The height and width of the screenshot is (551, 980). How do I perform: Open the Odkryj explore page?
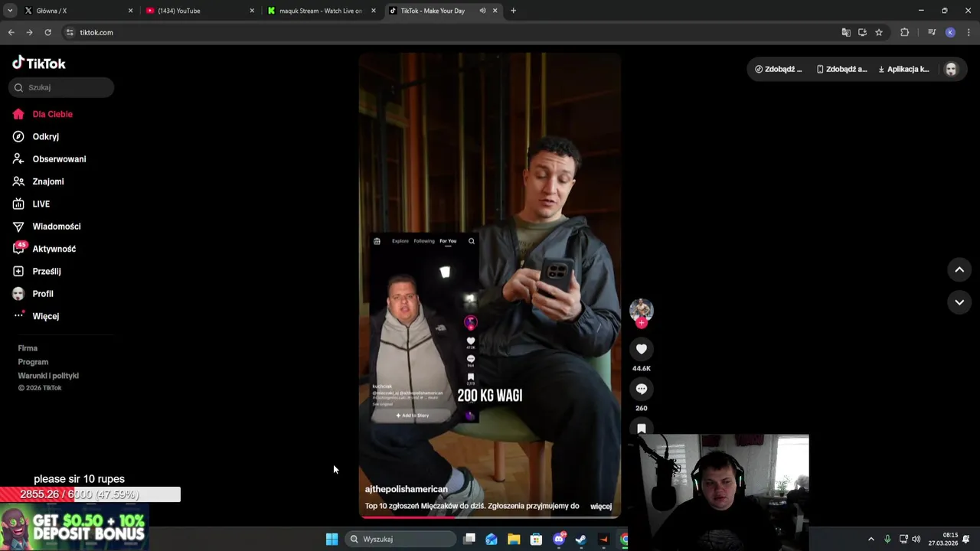click(x=36, y=136)
